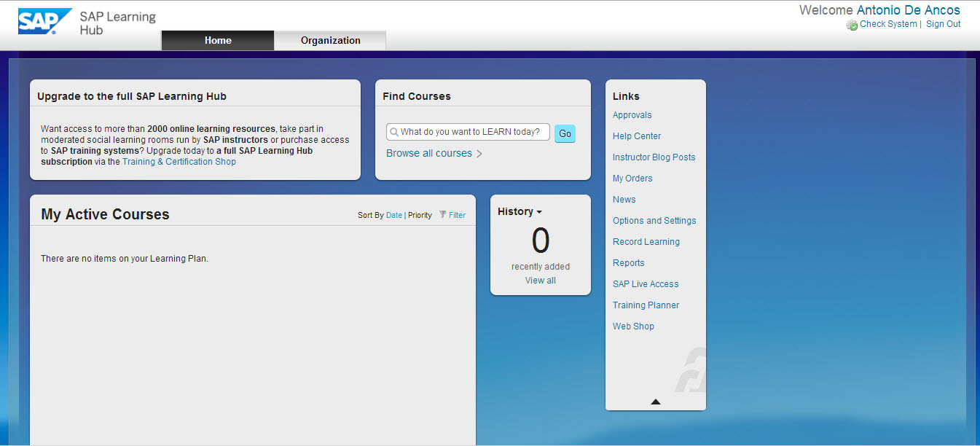The width and height of the screenshot is (980, 446).
Task: Open the Help Center link
Action: point(637,136)
